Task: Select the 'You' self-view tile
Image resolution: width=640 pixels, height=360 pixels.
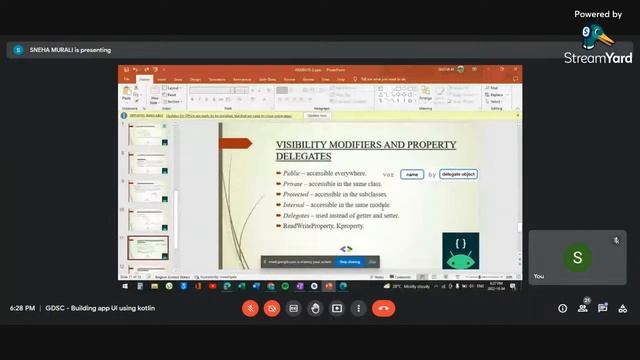Action: click(577, 257)
